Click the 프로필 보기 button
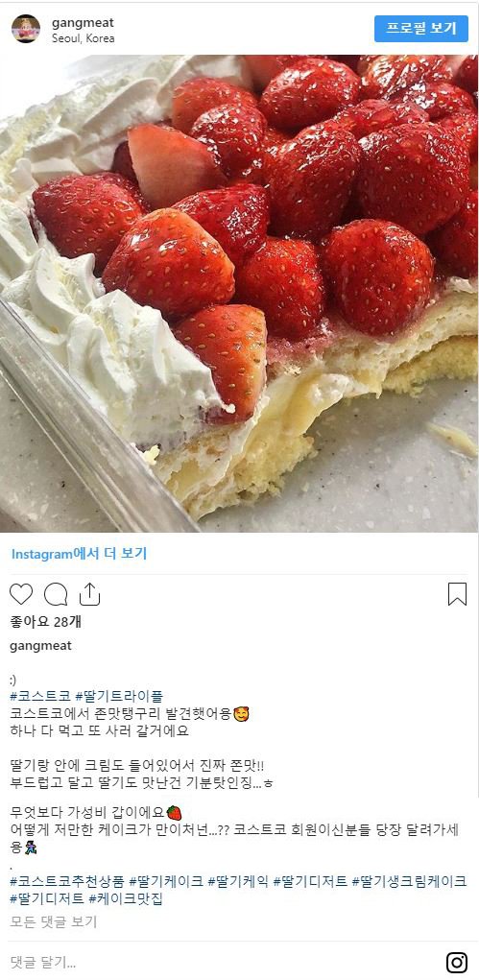 coord(421,29)
